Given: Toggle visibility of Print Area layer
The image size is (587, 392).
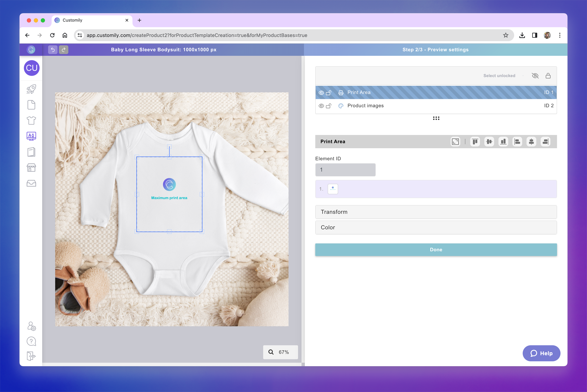Looking at the screenshot, I should 321,93.
